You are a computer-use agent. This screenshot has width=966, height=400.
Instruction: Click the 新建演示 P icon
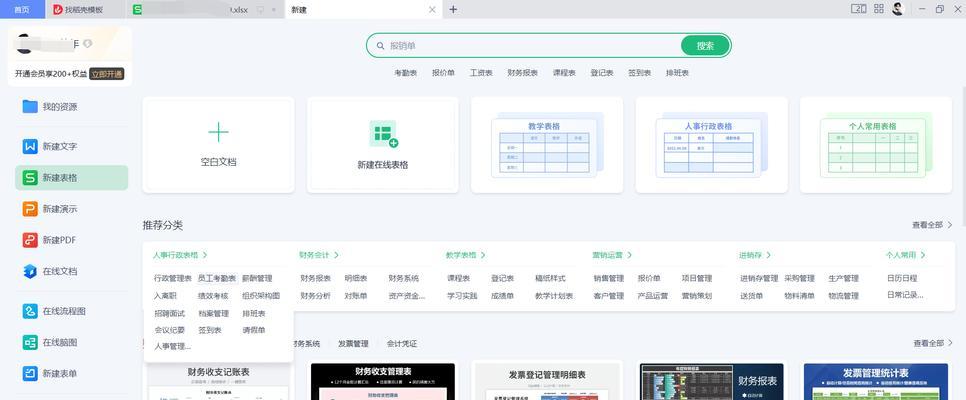tap(30, 209)
